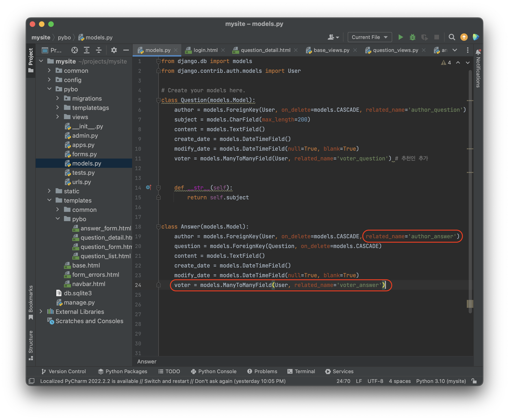
Task: Click Collapse All icon in Project panel
Action: [x=99, y=50]
